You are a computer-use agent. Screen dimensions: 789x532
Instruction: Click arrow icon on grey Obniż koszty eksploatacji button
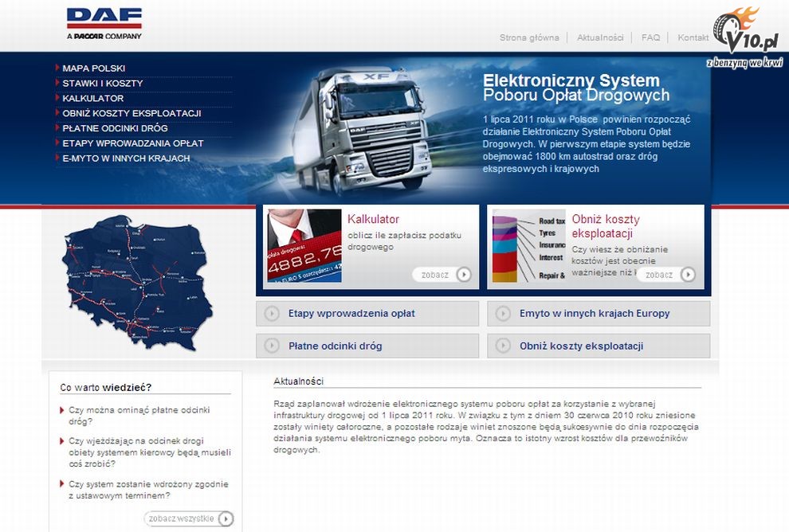503,346
